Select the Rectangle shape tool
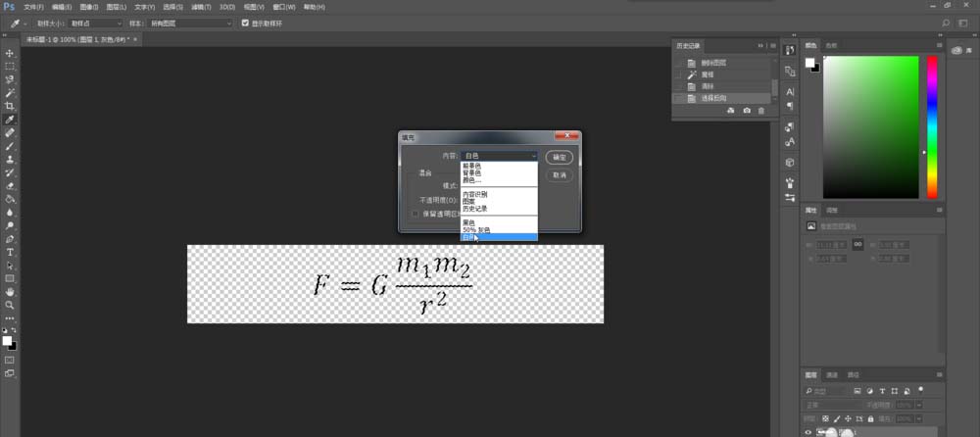Screen dimensions: 980x437 tap(10, 278)
